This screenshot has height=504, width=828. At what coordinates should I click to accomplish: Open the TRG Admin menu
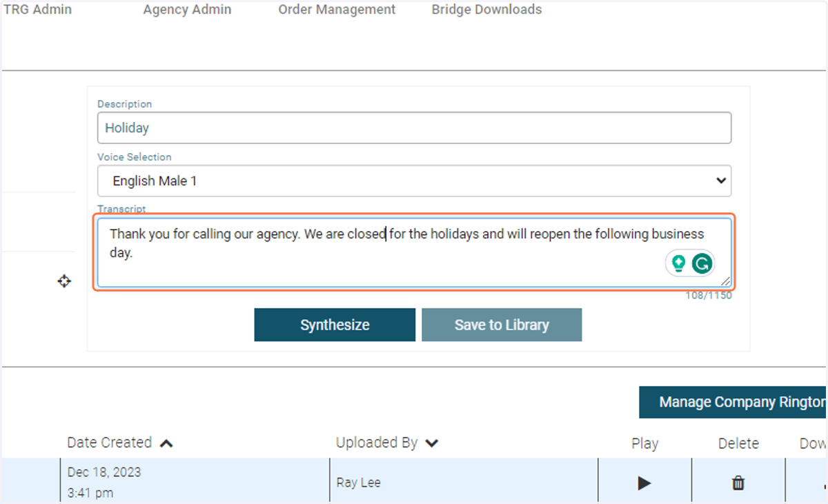[x=38, y=10]
